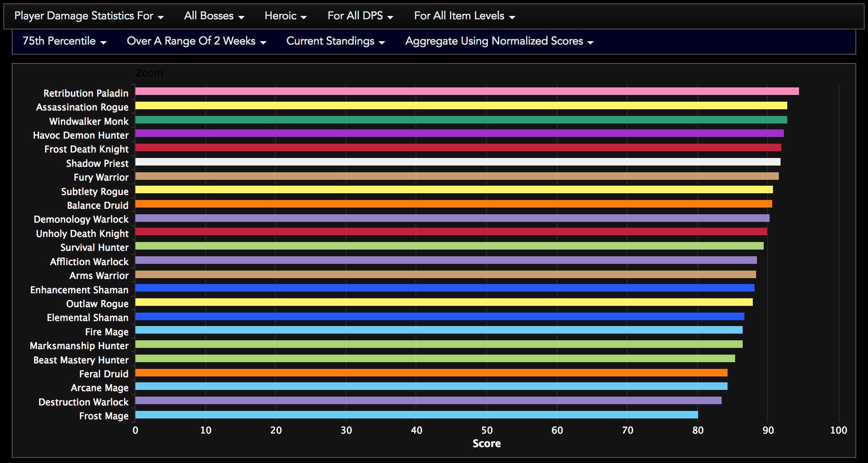Click the Survival Hunter bar
This screenshot has height=463, width=868.
pos(449,246)
